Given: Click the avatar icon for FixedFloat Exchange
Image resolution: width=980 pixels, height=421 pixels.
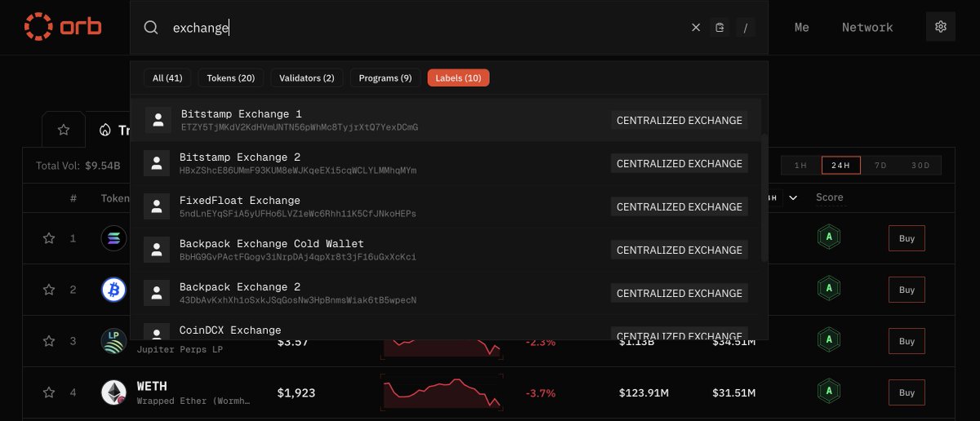Looking at the screenshot, I should [157, 206].
